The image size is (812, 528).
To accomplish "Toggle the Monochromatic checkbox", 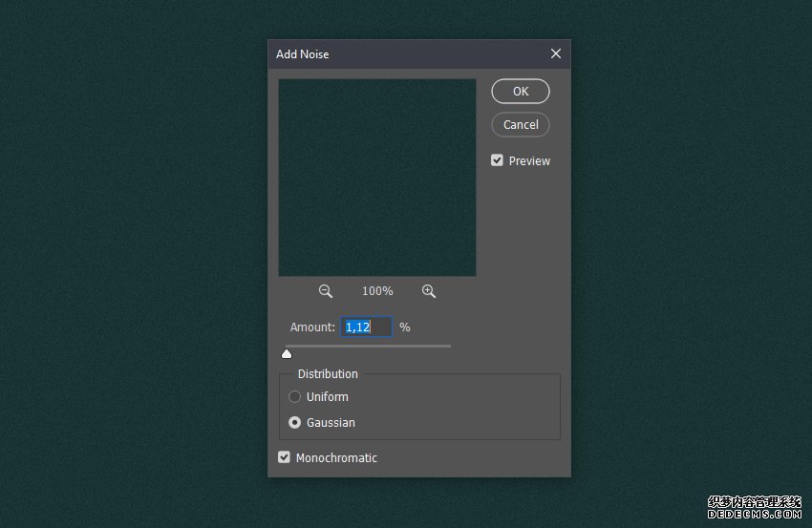I will click(284, 457).
